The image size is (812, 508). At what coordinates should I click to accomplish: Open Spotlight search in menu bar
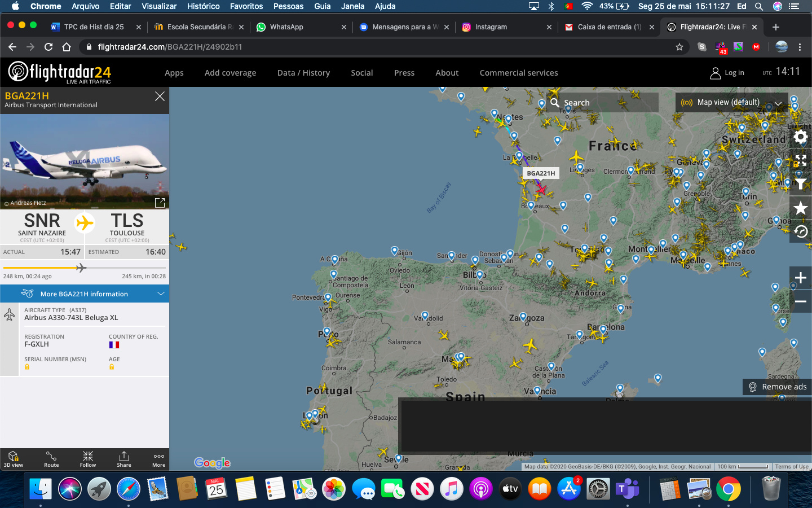[759, 6]
